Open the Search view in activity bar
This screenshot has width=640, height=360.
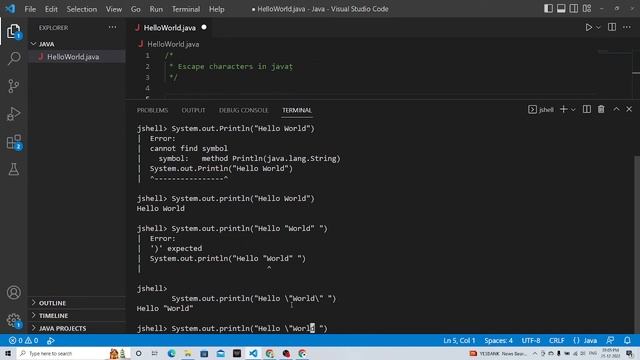(13, 58)
